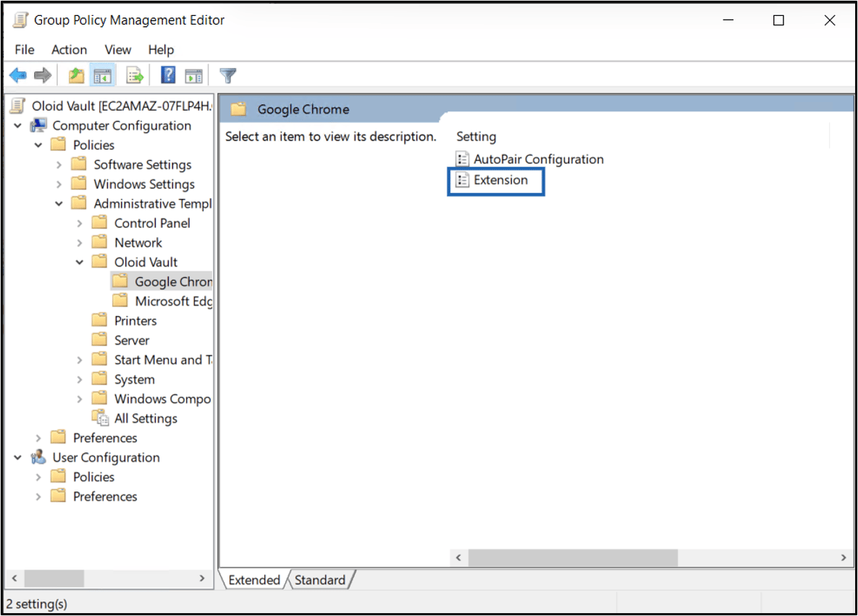Collapse the Computer Configuration node
Viewport: 858px width, 616px height.
17,126
